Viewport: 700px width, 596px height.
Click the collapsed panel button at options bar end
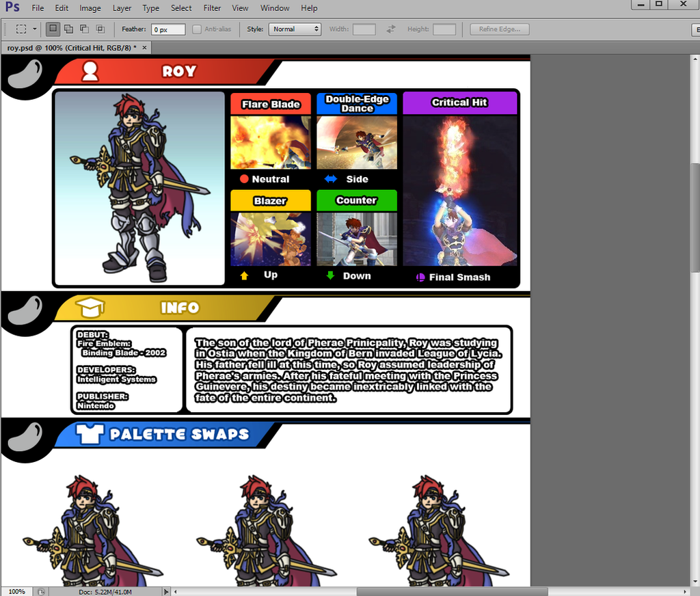[x=695, y=29]
